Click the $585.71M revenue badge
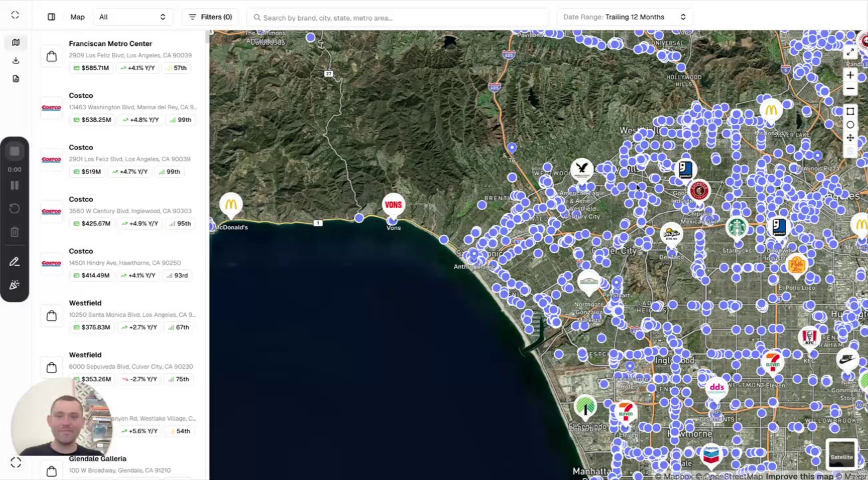This screenshot has width=868, height=480. coord(91,68)
